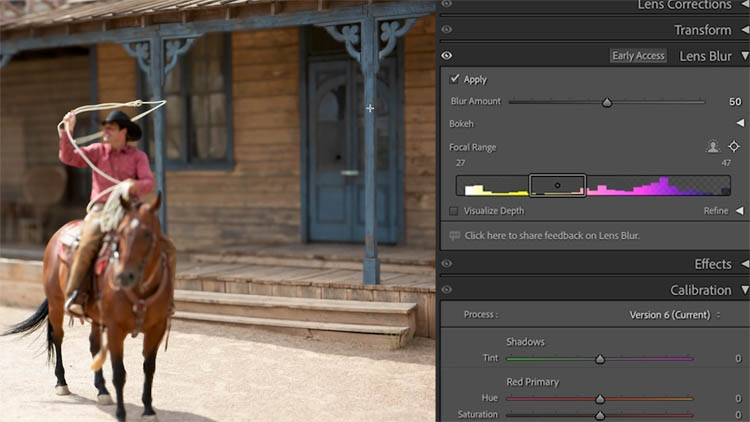Screen dimensions: 750x422
Task: Click the Red Primary Hue value 0
Action: (738, 398)
